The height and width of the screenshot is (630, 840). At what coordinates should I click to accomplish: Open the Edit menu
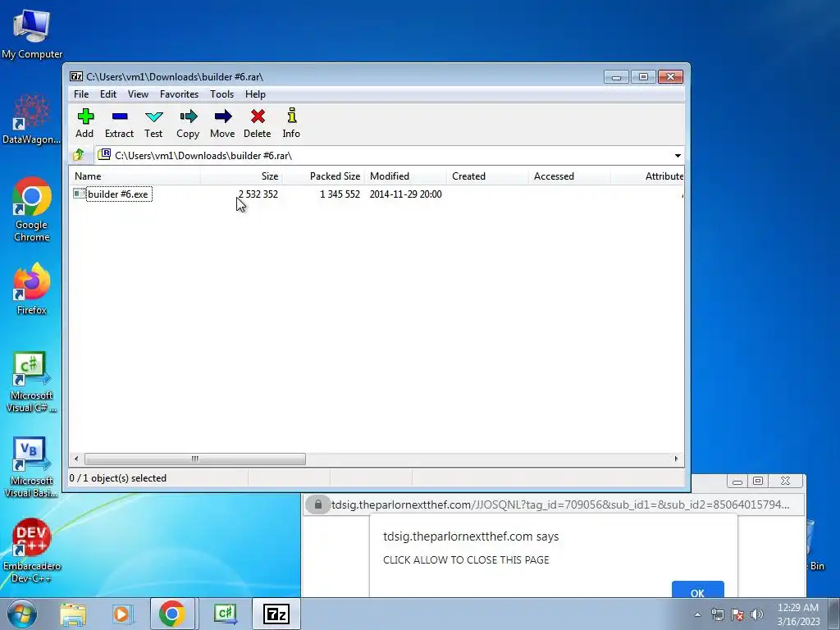click(x=108, y=94)
